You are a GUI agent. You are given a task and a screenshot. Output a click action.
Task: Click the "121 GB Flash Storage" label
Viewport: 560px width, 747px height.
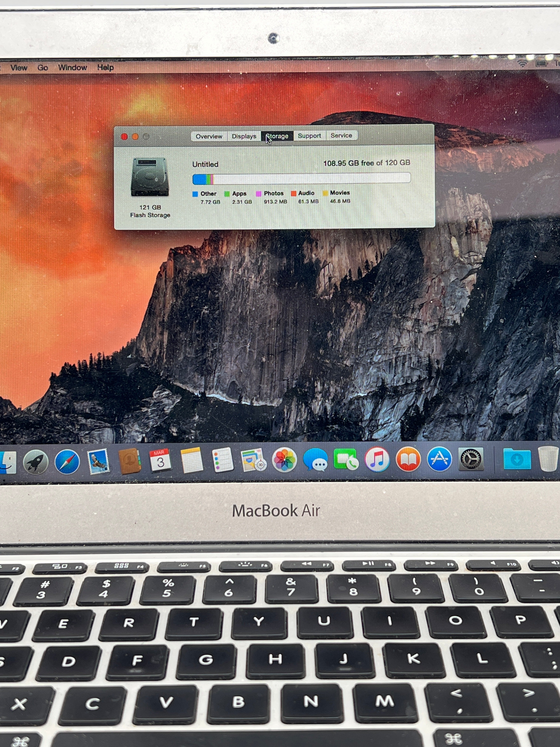150,211
